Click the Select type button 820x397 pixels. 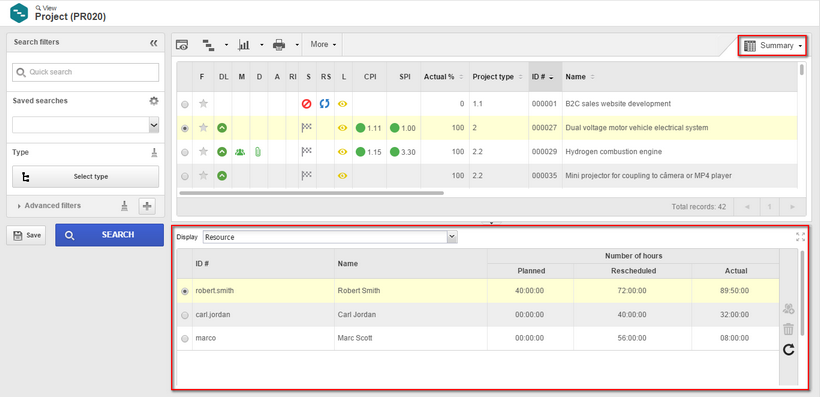[x=86, y=177]
